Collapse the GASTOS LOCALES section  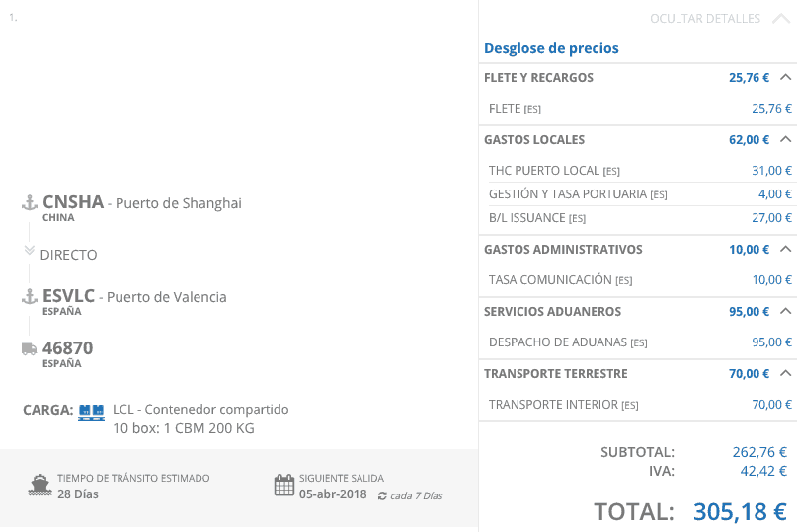(x=786, y=139)
